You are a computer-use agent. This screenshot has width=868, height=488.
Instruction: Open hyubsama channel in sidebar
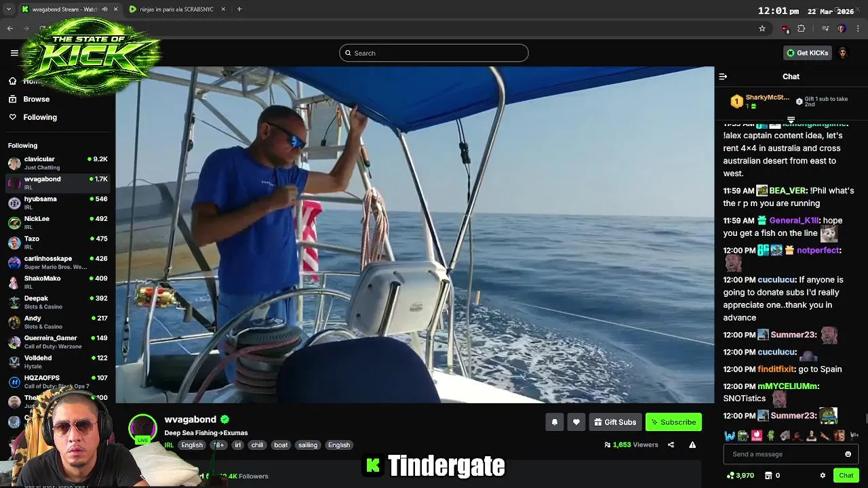(58, 203)
